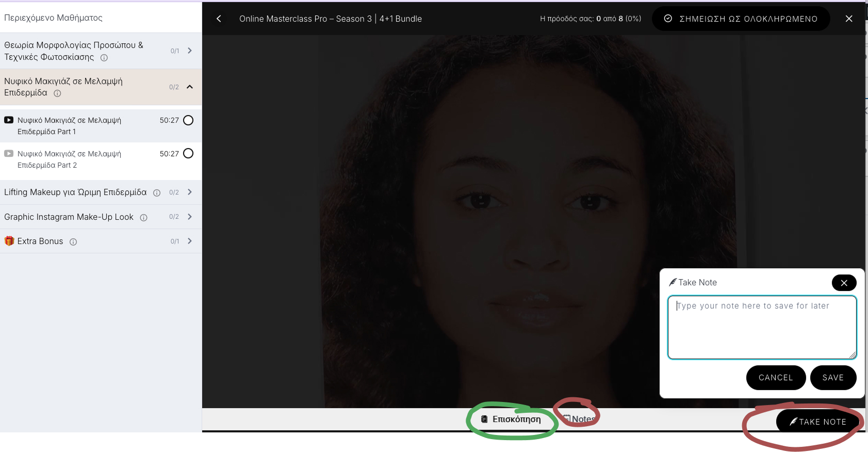Viewport: 868px width, 452px height.
Task: Expand the Graphic Instagram Make-Up Look chevron
Action: click(190, 217)
